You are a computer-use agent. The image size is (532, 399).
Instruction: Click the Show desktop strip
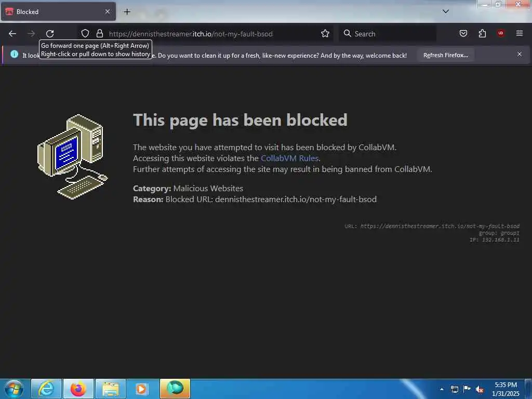tap(528, 389)
